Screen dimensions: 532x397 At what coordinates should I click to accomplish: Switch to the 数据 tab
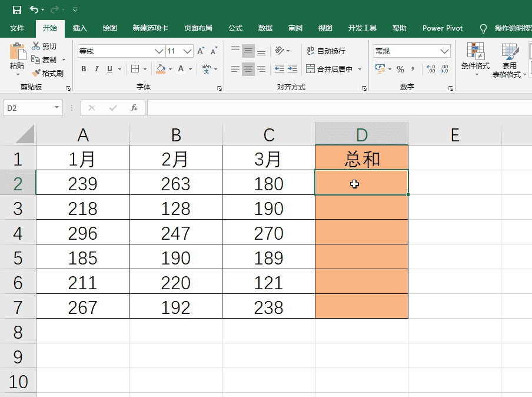tap(265, 28)
